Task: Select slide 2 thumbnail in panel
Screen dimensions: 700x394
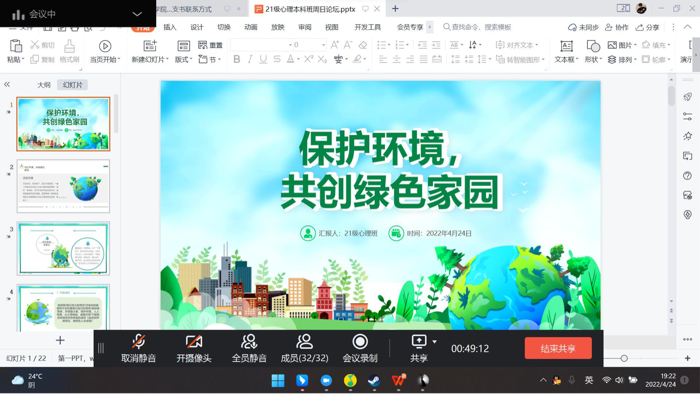Action: pos(63,186)
